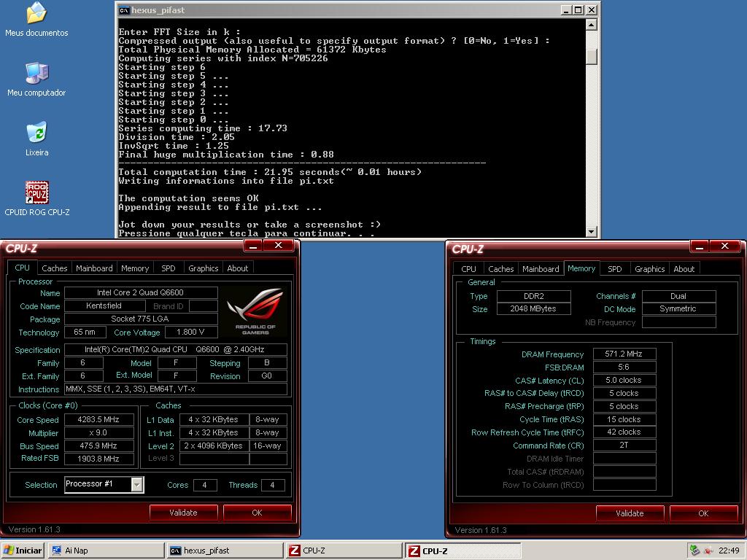Click the red tray icon beside the clock
Viewport: 747px width, 560px height.
point(708,551)
